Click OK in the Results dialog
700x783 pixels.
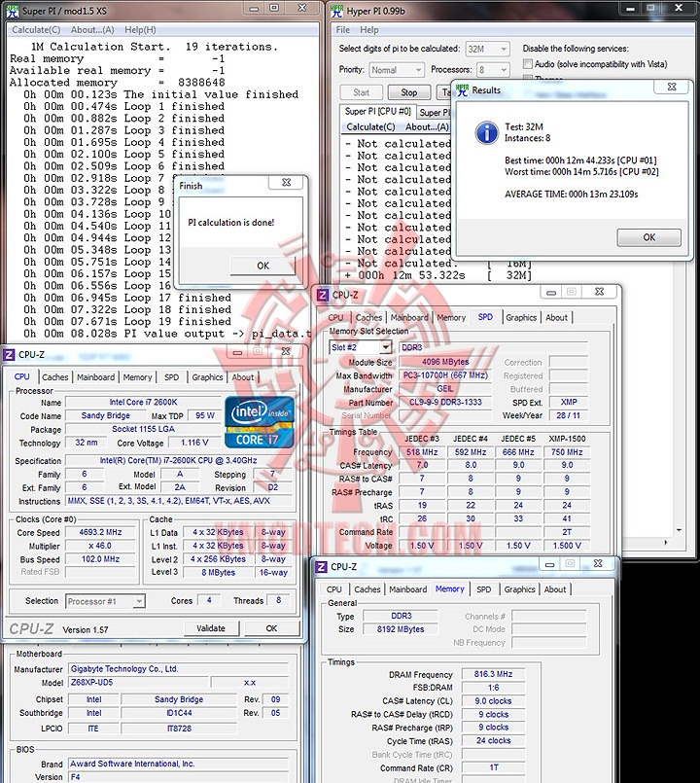click(649, 237)
